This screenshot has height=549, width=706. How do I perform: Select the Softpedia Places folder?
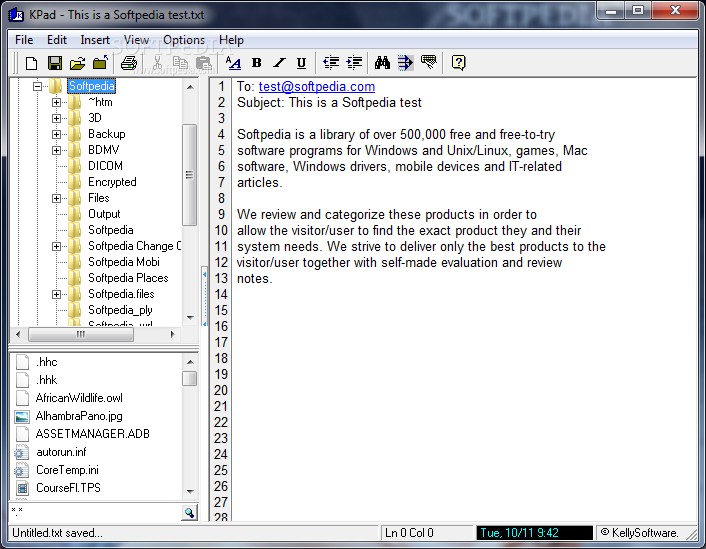point(128,278)
